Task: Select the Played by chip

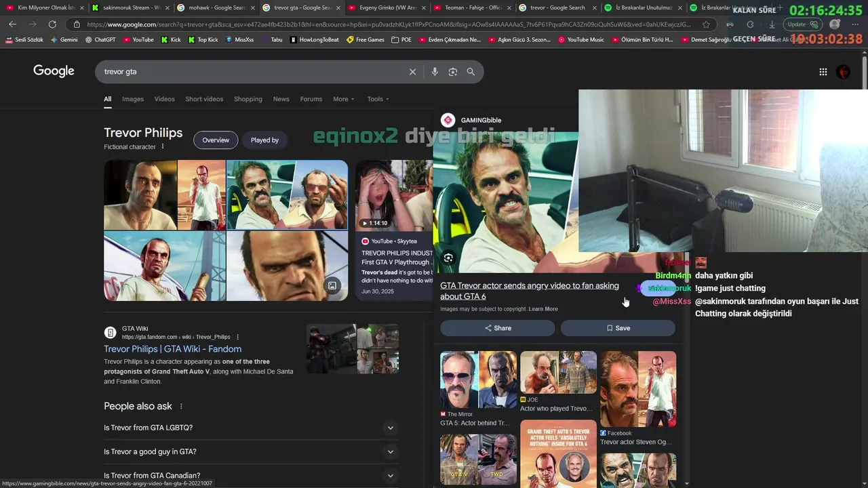Action: coord(264,140)
